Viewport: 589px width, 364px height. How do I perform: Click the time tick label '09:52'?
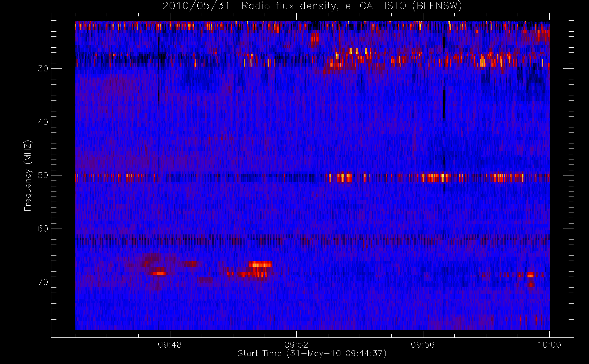(296, 345)
